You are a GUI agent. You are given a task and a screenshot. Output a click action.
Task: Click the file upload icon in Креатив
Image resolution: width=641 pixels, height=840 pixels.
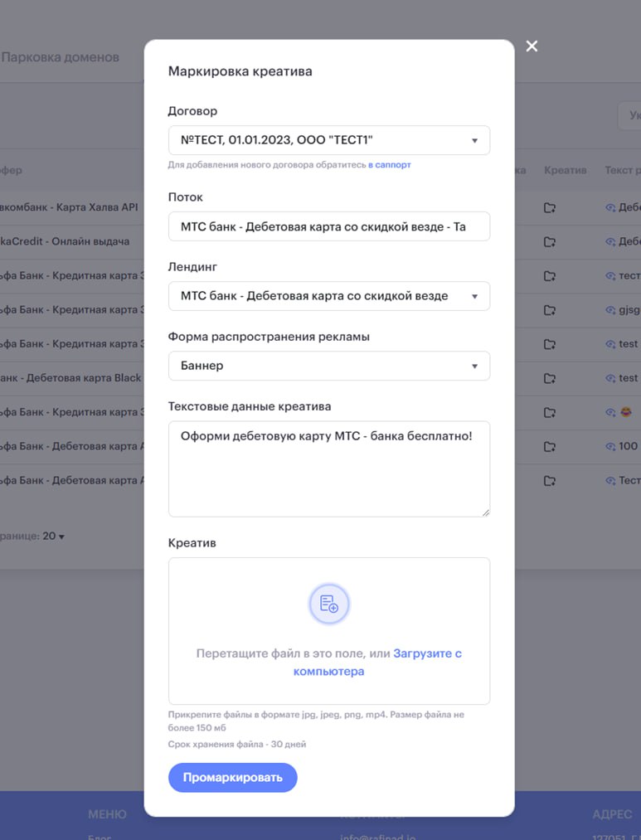[329, 604]
